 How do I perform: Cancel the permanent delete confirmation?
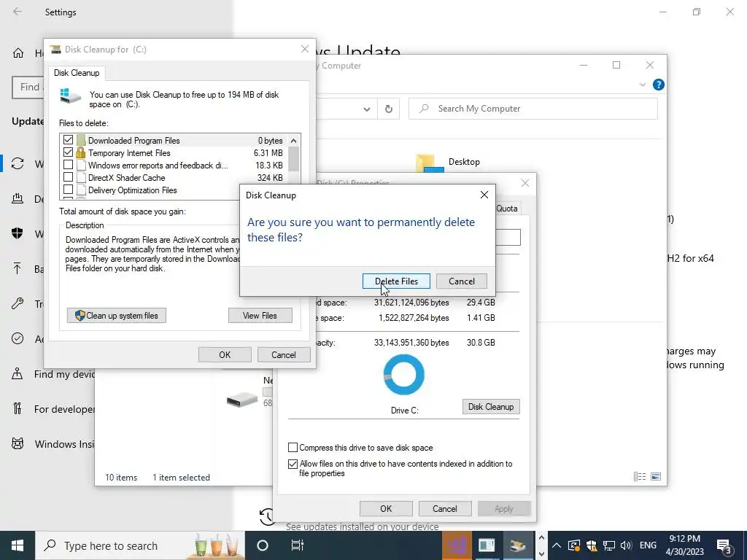[461, 281]
